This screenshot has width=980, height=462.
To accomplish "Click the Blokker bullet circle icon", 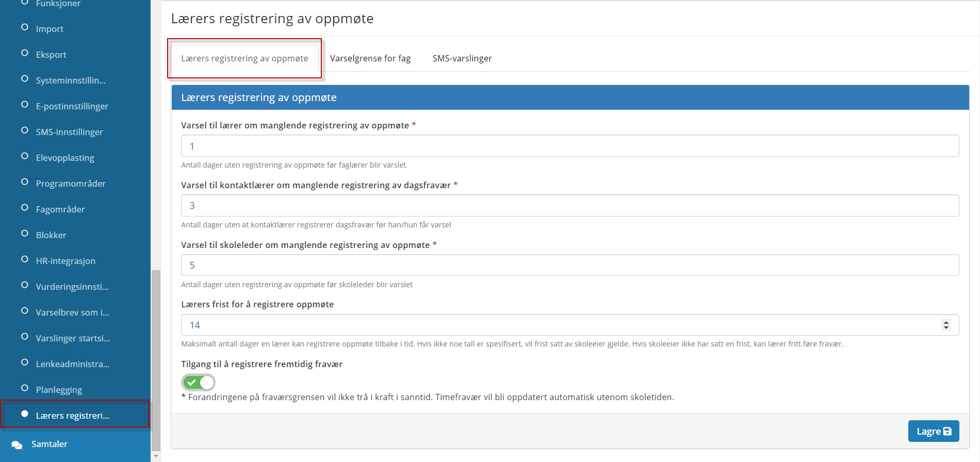I will tap(24, 234).
